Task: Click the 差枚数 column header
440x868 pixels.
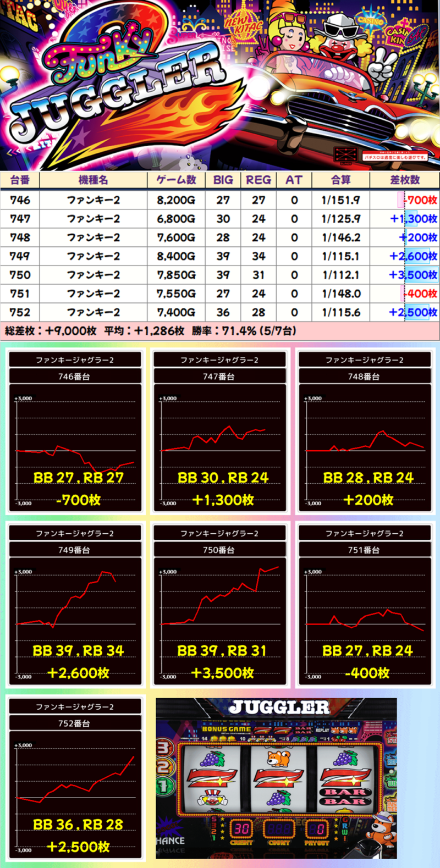Action: (x=405, y=180)
